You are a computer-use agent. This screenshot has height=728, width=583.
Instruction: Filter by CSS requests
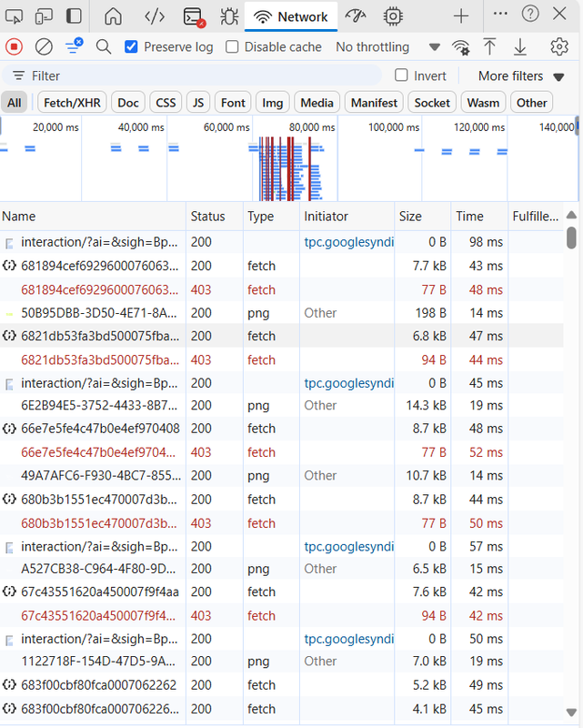166,103
